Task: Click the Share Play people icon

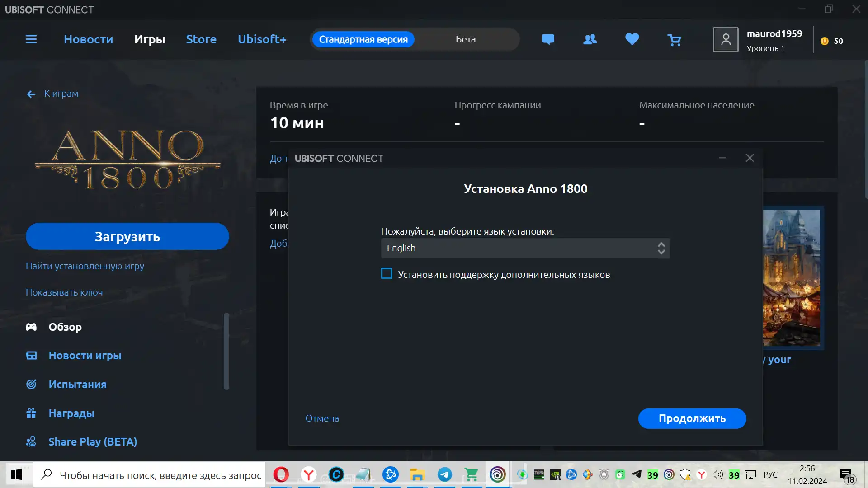Action: click(x=31, y=442)
